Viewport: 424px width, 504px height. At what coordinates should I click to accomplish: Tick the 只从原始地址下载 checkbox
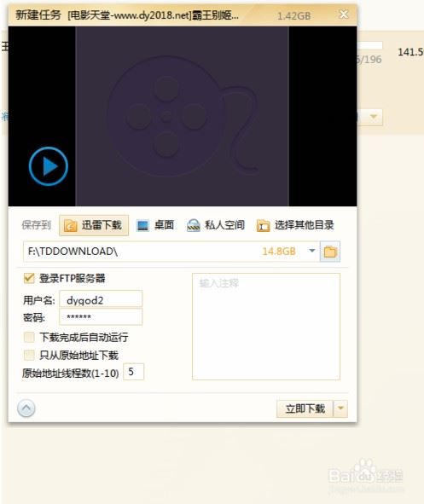coord(29,355)
